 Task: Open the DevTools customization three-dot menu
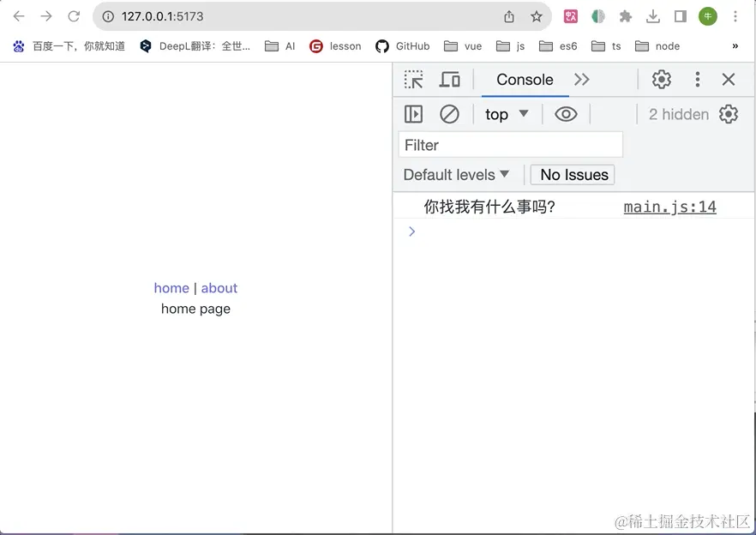[697, 79]
